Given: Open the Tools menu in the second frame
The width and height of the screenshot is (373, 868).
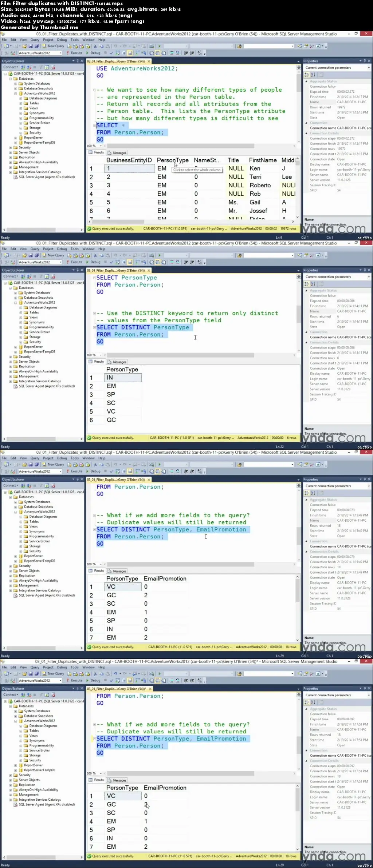Looking at the screenshot, I should [75, 249].
